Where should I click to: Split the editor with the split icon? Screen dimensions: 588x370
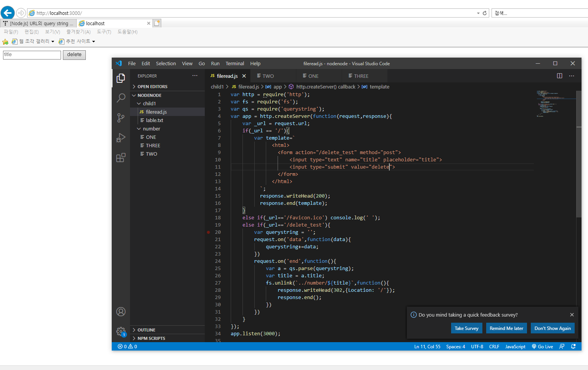[x=559, y=76]
